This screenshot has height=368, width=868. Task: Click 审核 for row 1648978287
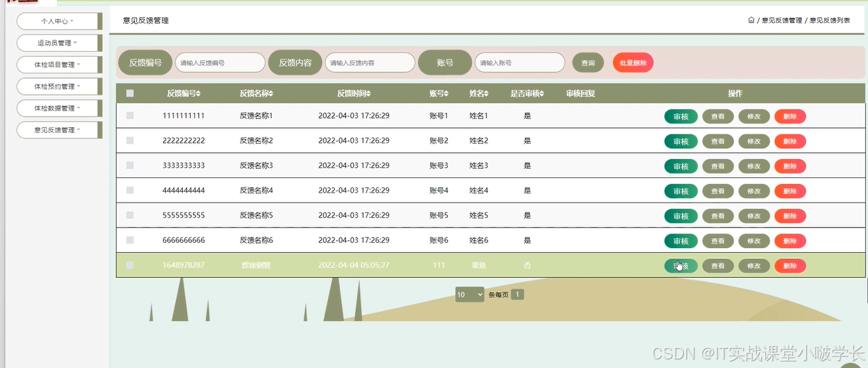pos(680,266)
